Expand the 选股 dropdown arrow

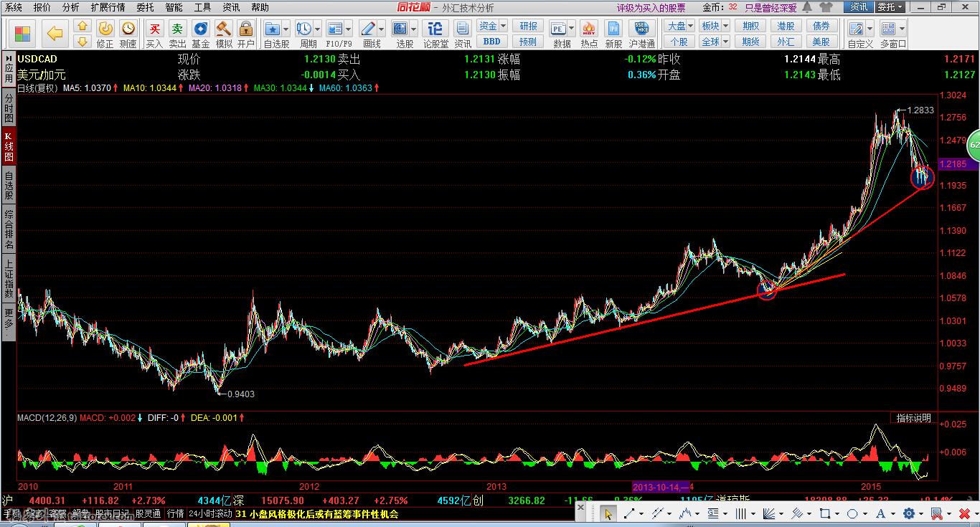tap(413, 29)
